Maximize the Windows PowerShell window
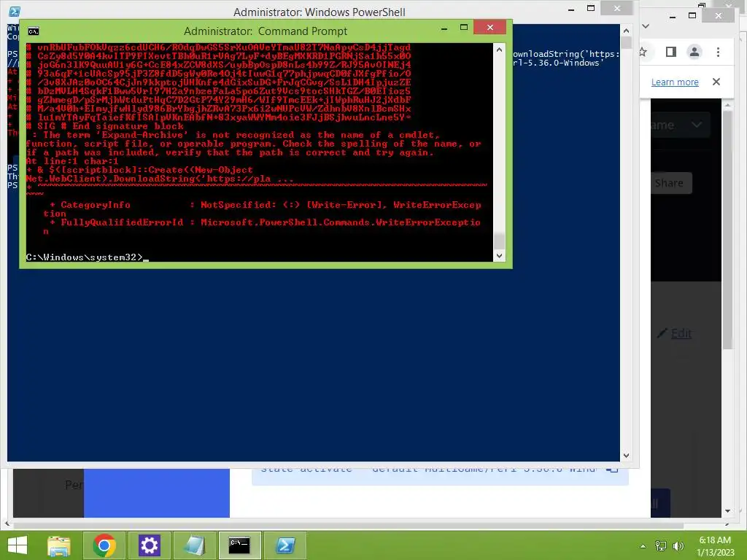Viewport: 747px width, 560px height. (x=591, y=8)
